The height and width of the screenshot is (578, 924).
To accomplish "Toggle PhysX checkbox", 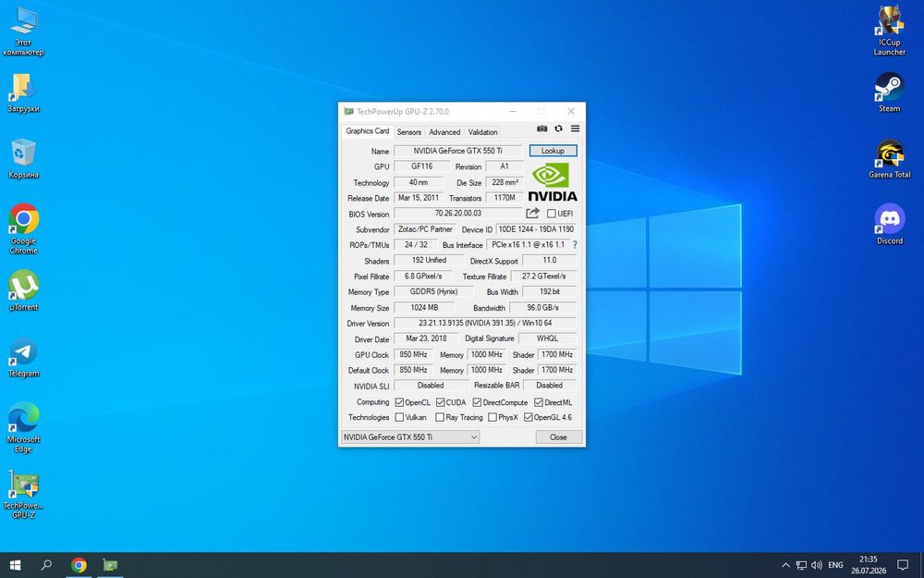I will pyautogui.click(x=492, y=417).
